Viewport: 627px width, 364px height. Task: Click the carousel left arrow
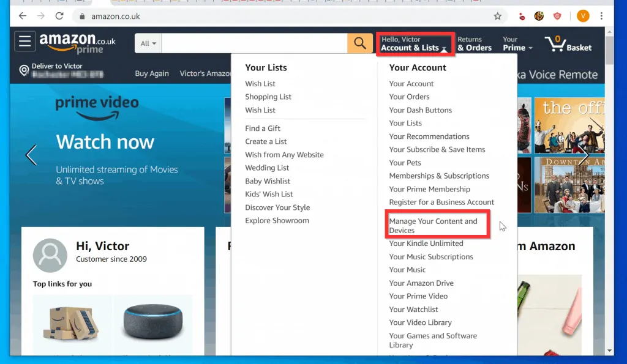[x=31, y=155]
